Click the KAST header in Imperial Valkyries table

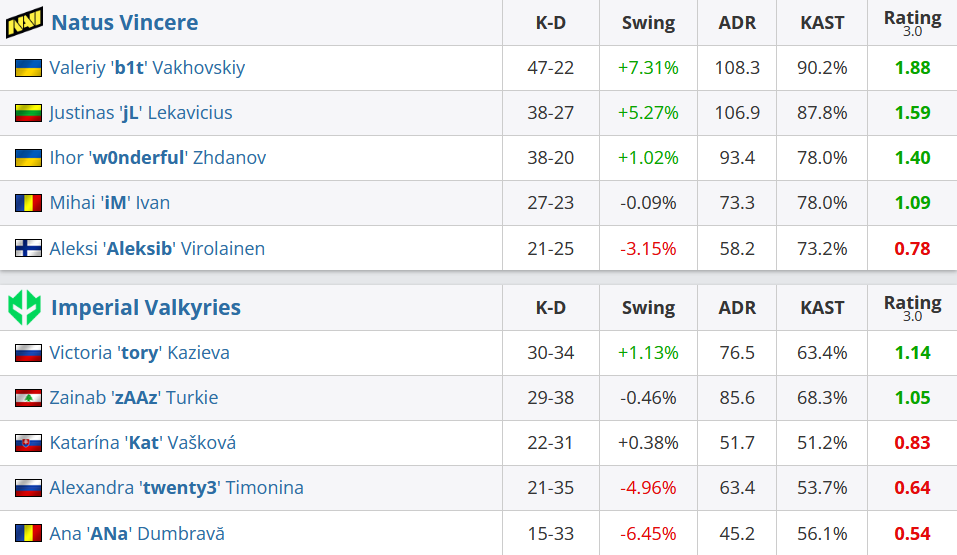[x=822, y=307]
